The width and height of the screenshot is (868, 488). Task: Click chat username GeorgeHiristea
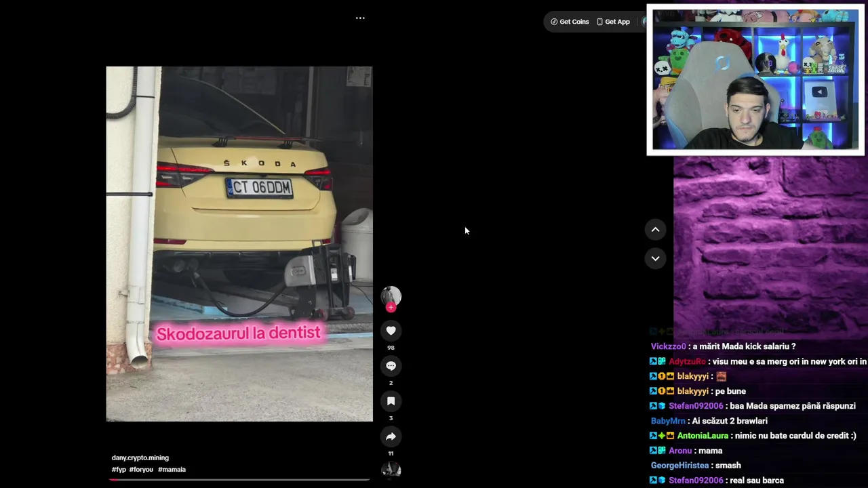pos(679,466)
